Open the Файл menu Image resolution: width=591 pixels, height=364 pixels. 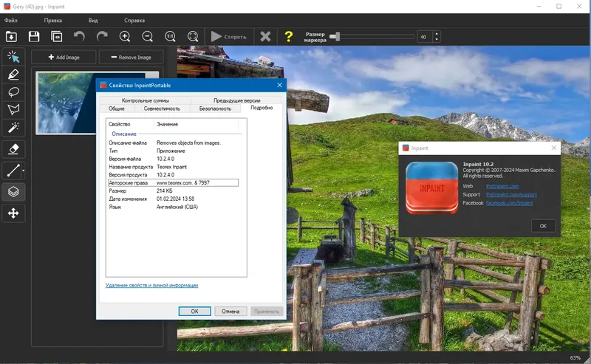pos(11,21)
